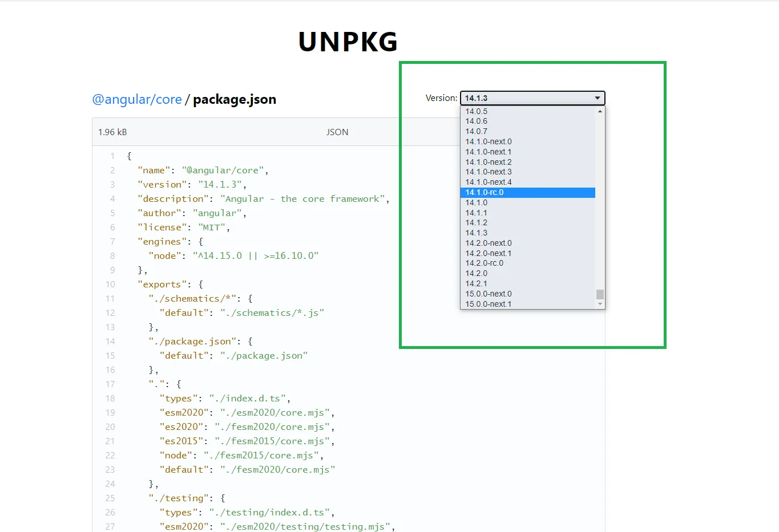The width and height of the screenshot is (779, 532).
Task: Click the "./package.json": { code line
Action: coord(200,342)
